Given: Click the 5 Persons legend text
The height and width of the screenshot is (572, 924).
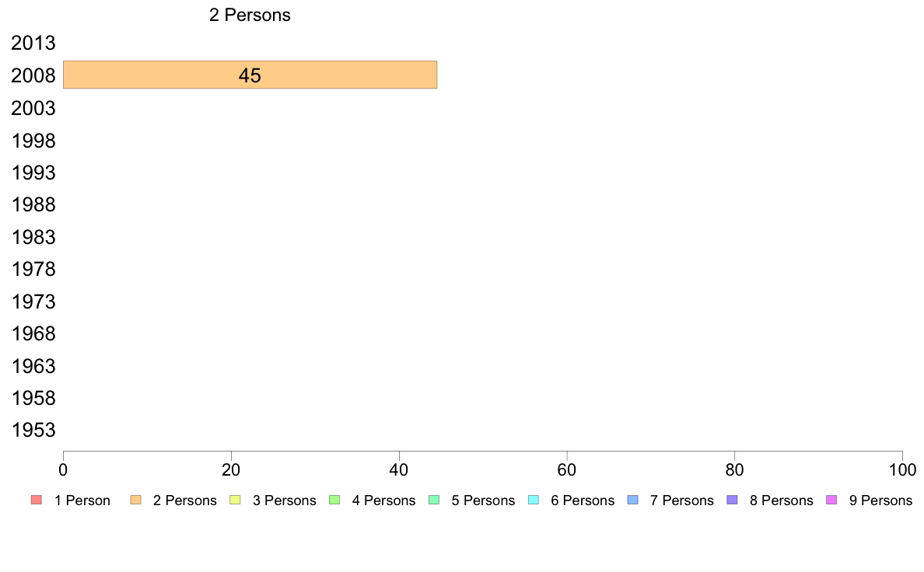Looking at the screenshot, I should pyautogui.click(x=483, y=500).
